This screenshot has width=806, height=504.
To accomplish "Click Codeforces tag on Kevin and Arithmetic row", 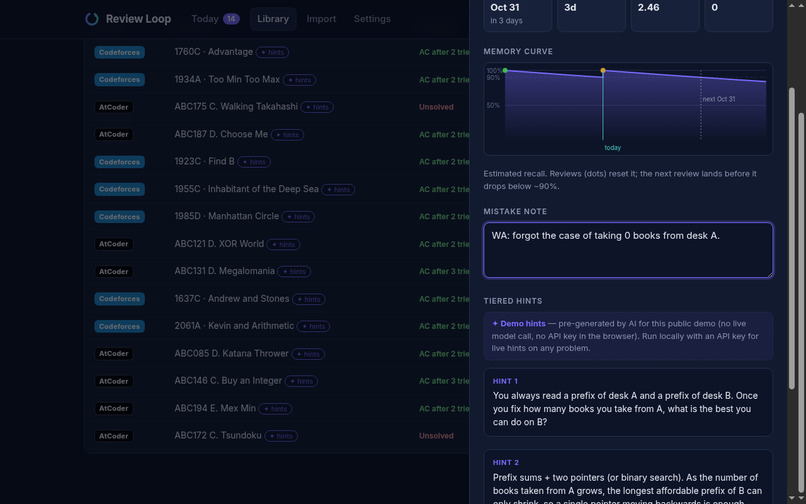I will coord(119,327).
